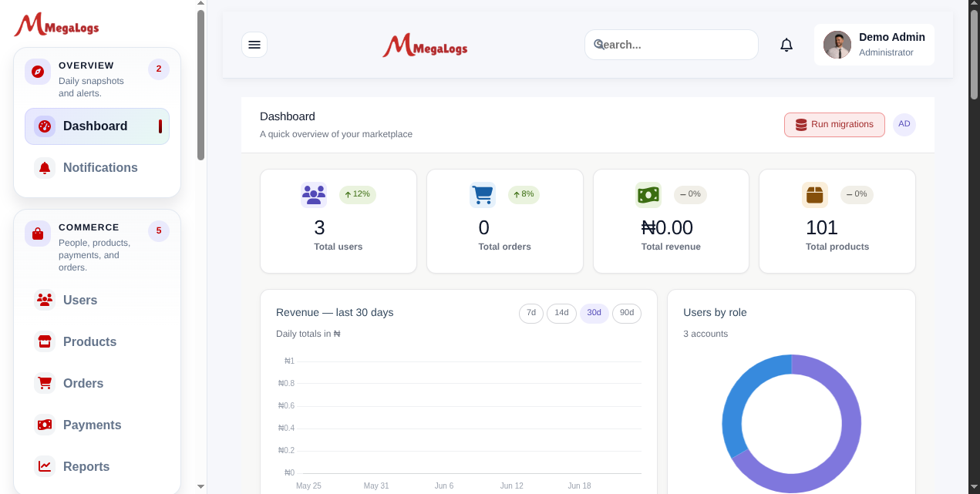Image resolution: width=980 pixels, height=494 pixels.
Task: Click the 'Users by role' heading
Action: 715,313
